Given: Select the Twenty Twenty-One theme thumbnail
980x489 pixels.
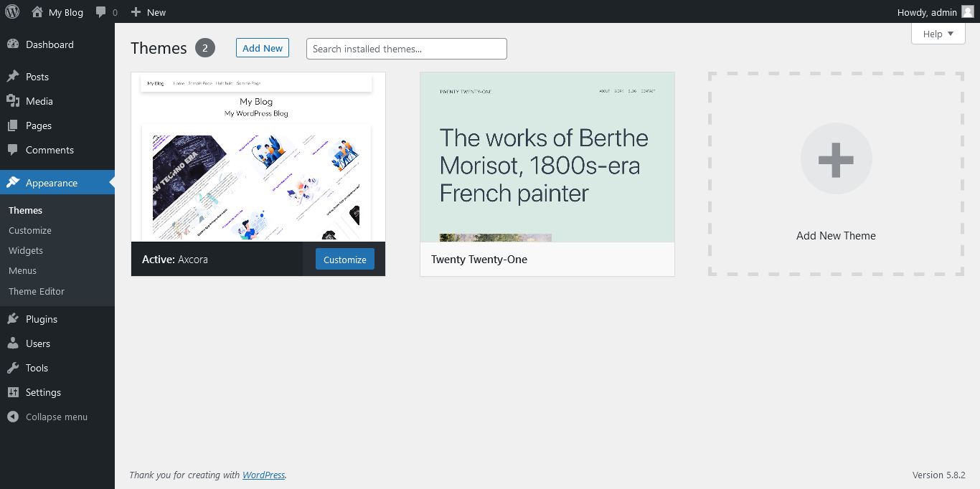Looking at the screenshot, I should [x=547, y=157].
